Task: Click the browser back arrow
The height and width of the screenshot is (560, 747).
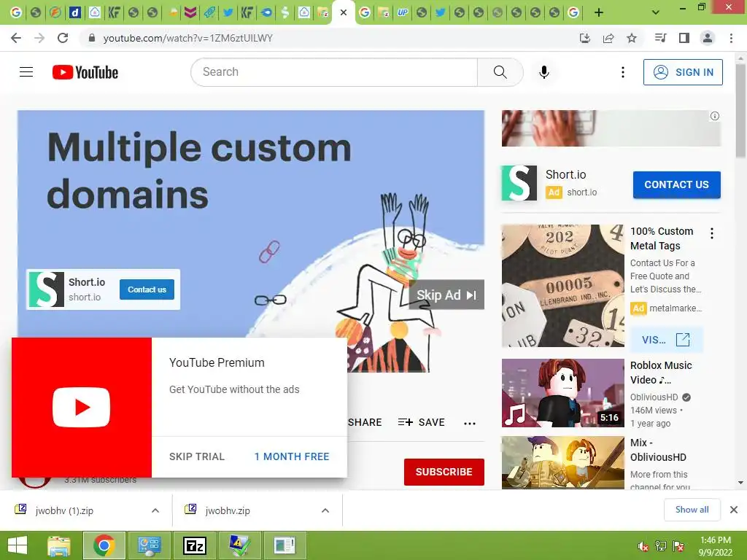Action: (16, 38)
